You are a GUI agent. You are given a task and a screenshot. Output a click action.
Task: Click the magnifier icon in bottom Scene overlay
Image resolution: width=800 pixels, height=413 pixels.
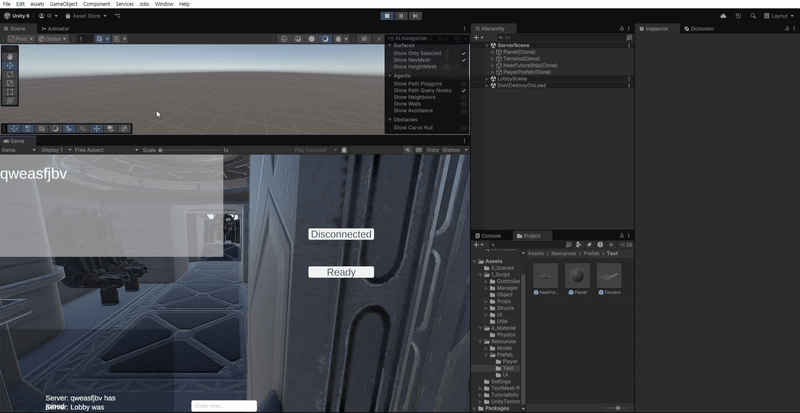point(82,129)
